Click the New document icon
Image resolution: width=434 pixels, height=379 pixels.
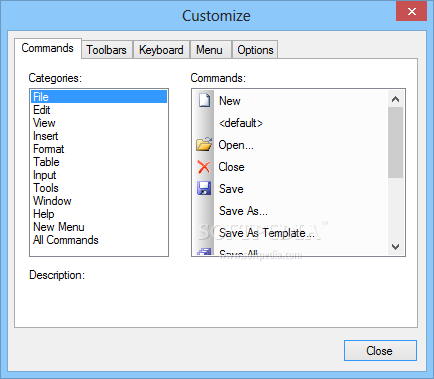pyautogui.click(x=204, y=100)
